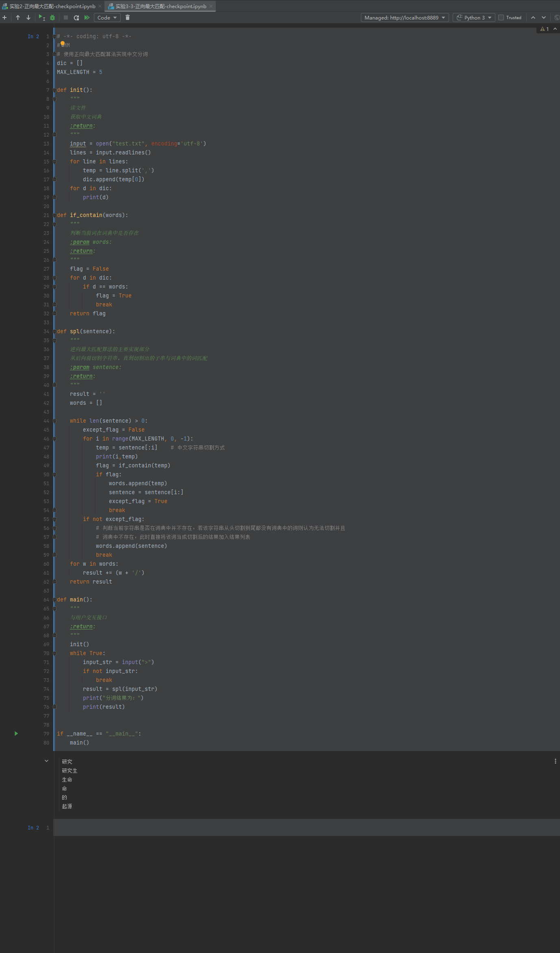Screen dimensions: 560x953
Task: Jump to the previous cell with the toolbar up chevron
Action: tap(533, 17)
